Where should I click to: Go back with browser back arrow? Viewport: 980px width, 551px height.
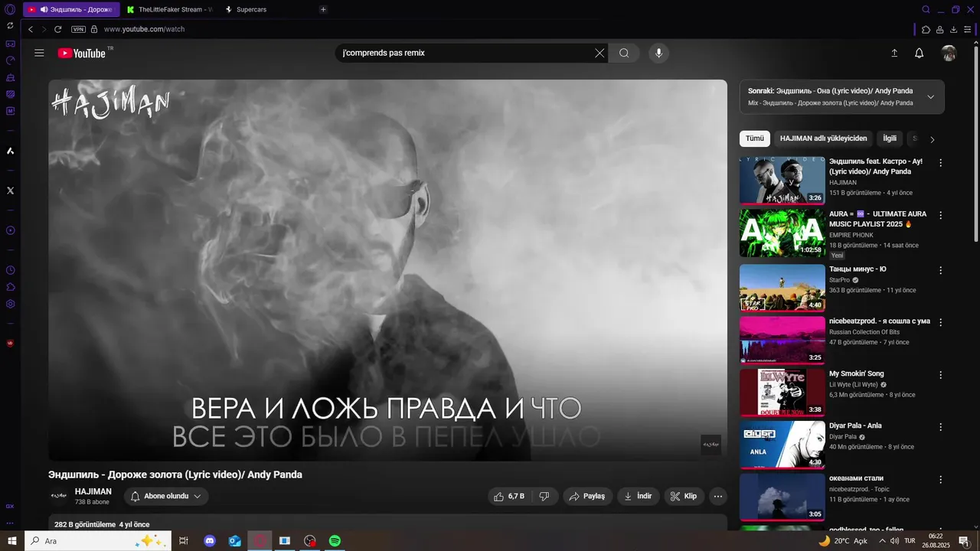(x=31, y=29)
